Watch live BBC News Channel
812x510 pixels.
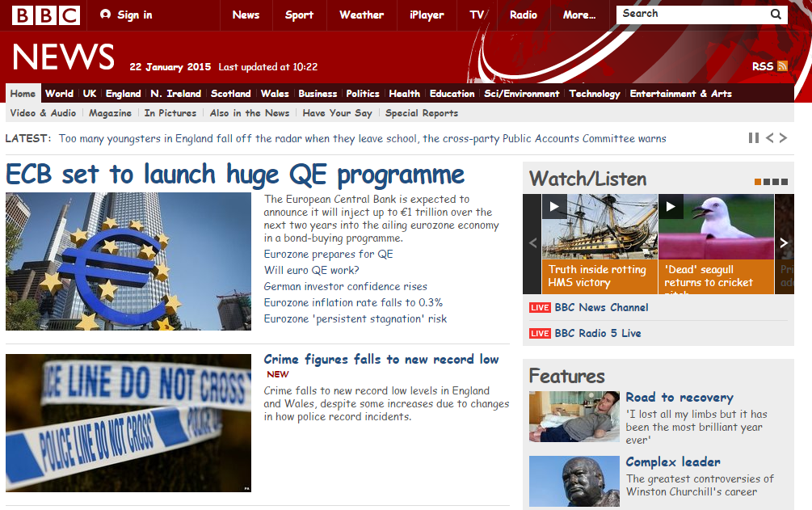(x=601, y=307)
